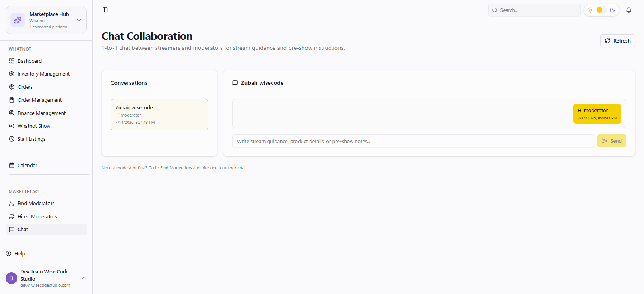
Task: Follow the Find Moderators link in footer note
Action: [x=176, y=168]
